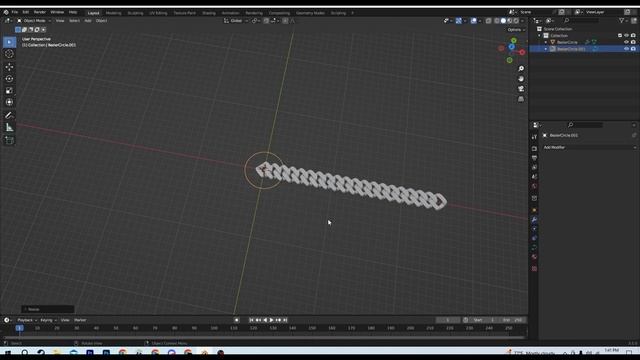Toggle snapping magnet in header
640x360 pixels.
(x=266, y=21)
